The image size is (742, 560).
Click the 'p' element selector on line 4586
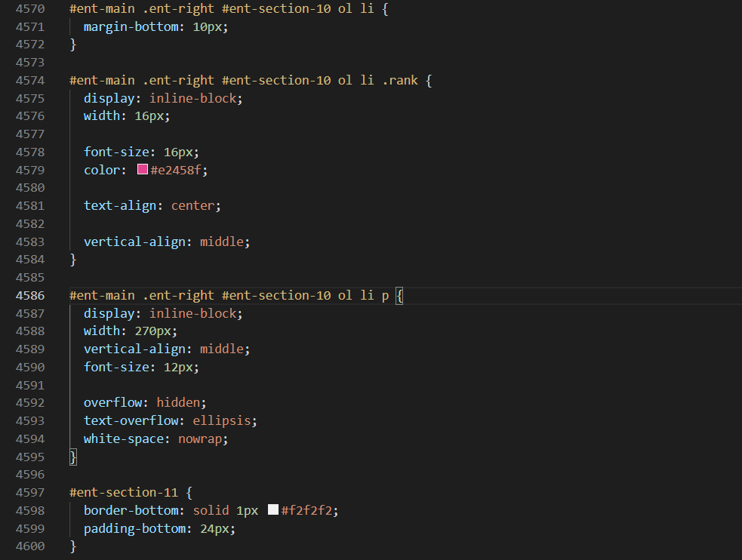click(x=385, y=297)
